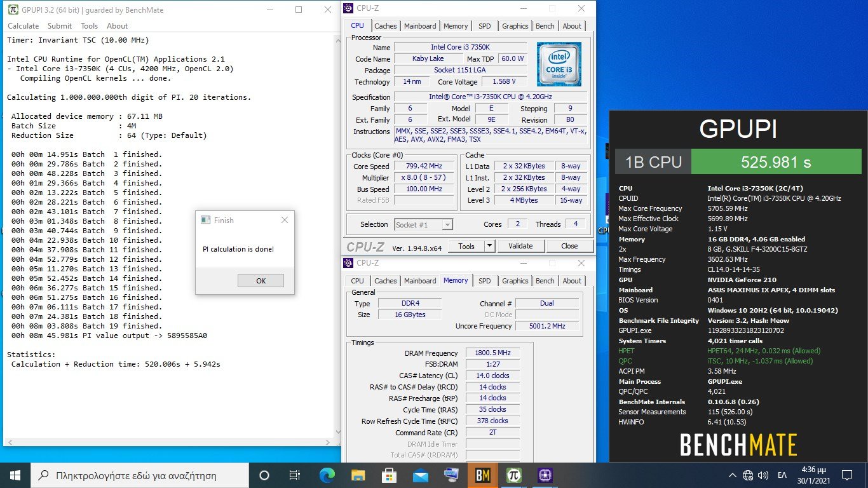Click upper CPU-Z title bar icon
Image resolution: width=868 pixels, height=488 pixels.
coord(348,8)
